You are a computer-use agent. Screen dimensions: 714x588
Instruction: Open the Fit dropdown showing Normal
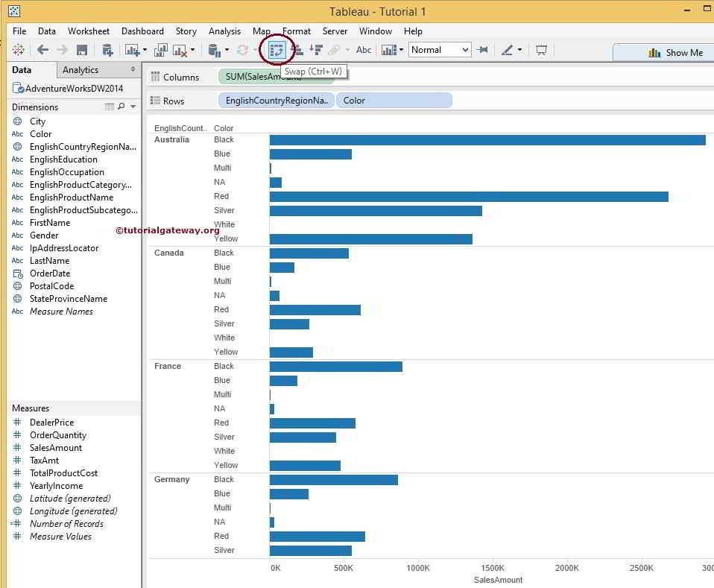(439, 50)
